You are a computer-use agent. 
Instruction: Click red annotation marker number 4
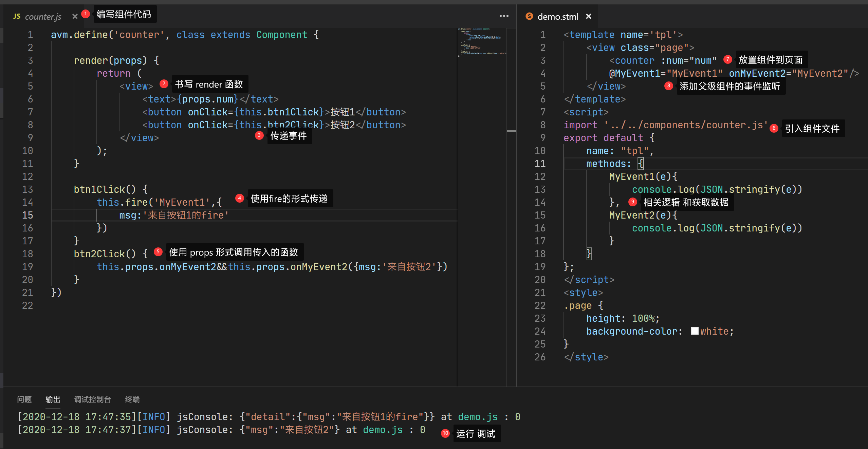tap(240, 198)
